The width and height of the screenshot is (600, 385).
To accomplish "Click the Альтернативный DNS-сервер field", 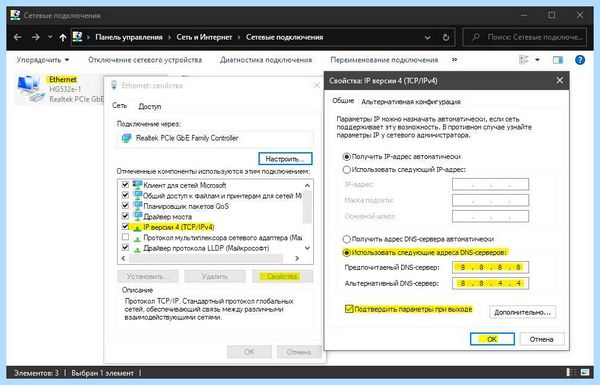I will [x=491, y=283].
